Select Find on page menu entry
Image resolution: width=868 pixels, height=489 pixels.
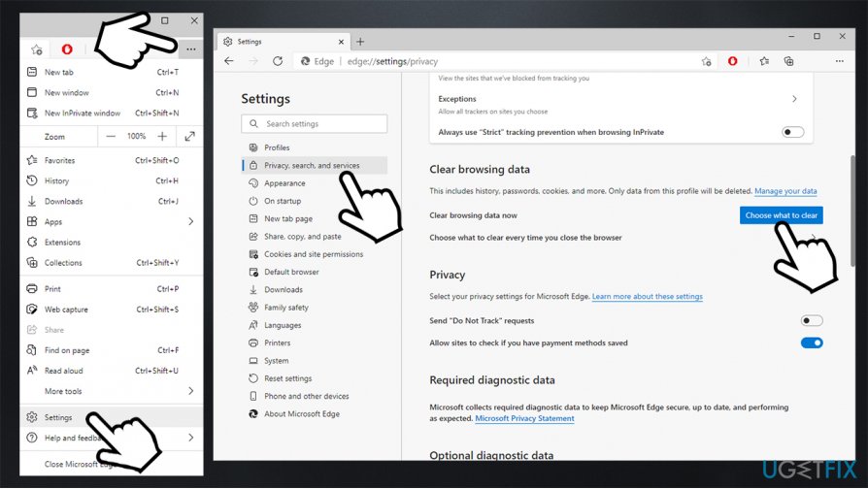click(x=112, y=350)
